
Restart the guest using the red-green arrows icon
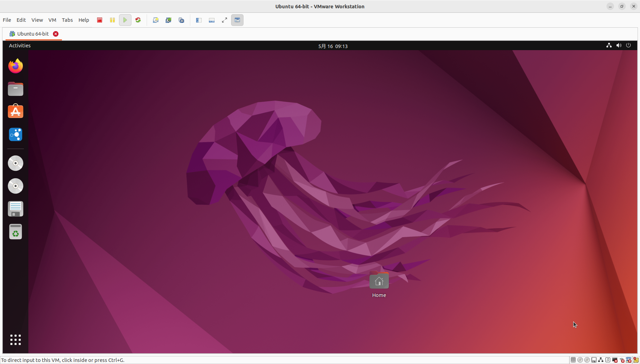pos(138,20)
